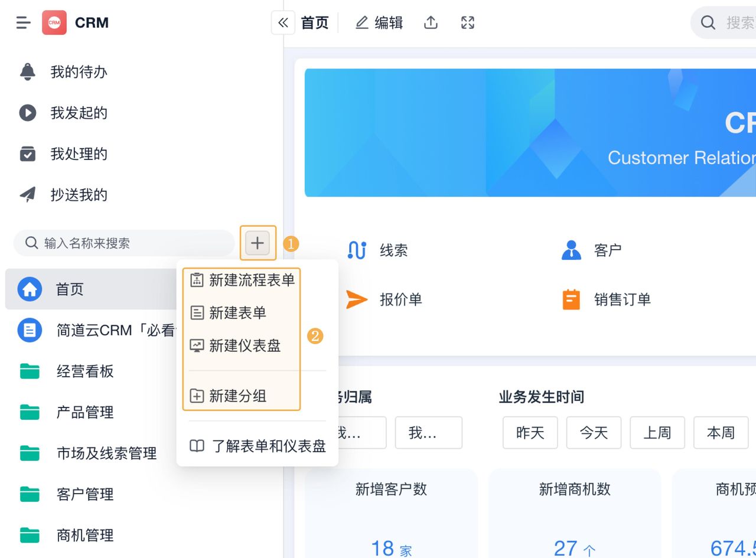Screen dimensions: 756x558
Task: Select 新建仪表盘 from the create menu
Action: [x=244, y=345]
